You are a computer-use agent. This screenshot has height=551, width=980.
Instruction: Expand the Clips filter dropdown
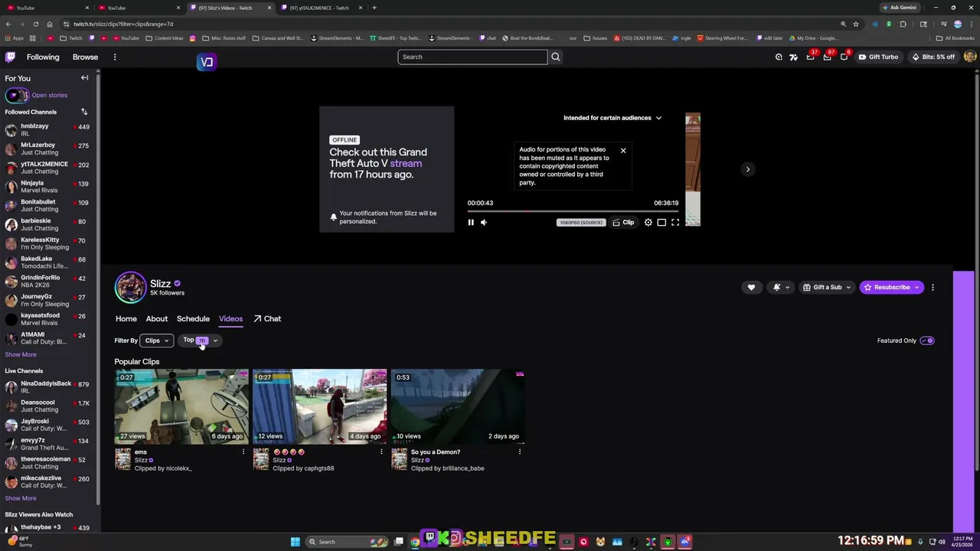coord(157,341)
